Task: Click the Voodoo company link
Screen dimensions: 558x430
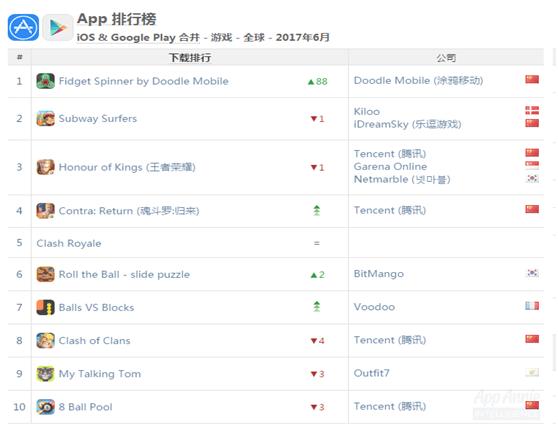Action: (x=374, y=307)
